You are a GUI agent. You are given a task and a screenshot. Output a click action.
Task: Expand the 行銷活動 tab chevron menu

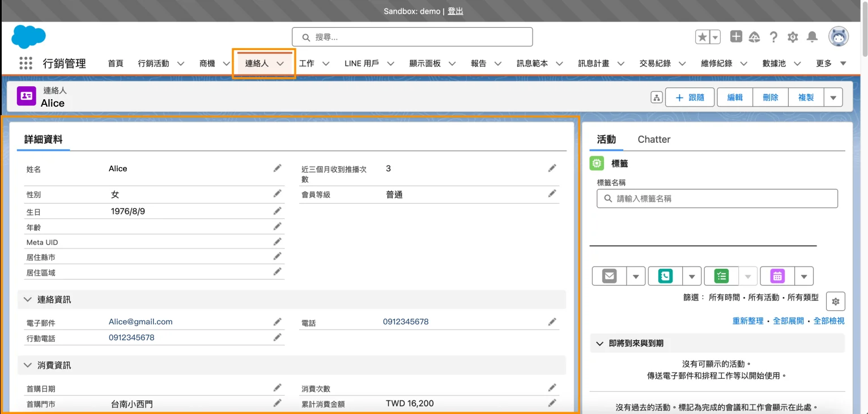[x=181, y=64]
